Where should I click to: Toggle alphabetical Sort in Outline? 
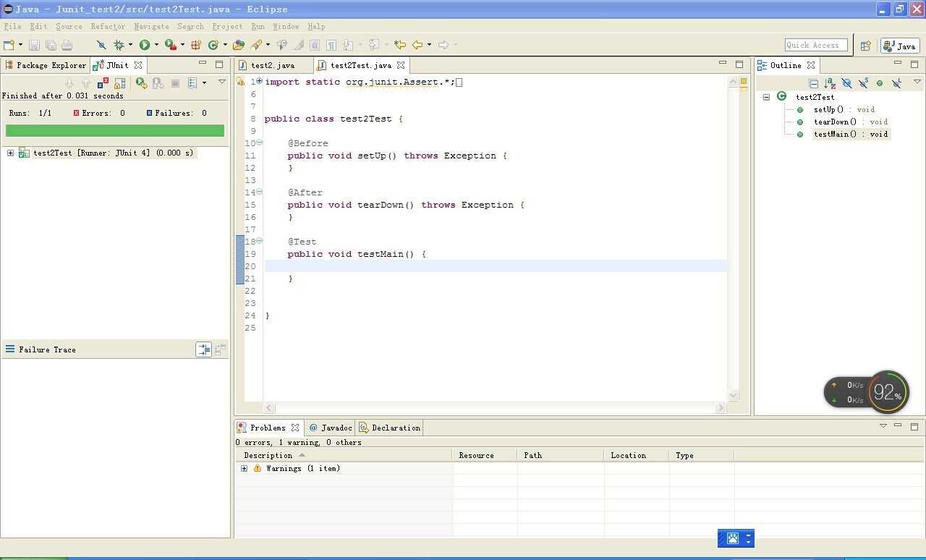[830, 83]
